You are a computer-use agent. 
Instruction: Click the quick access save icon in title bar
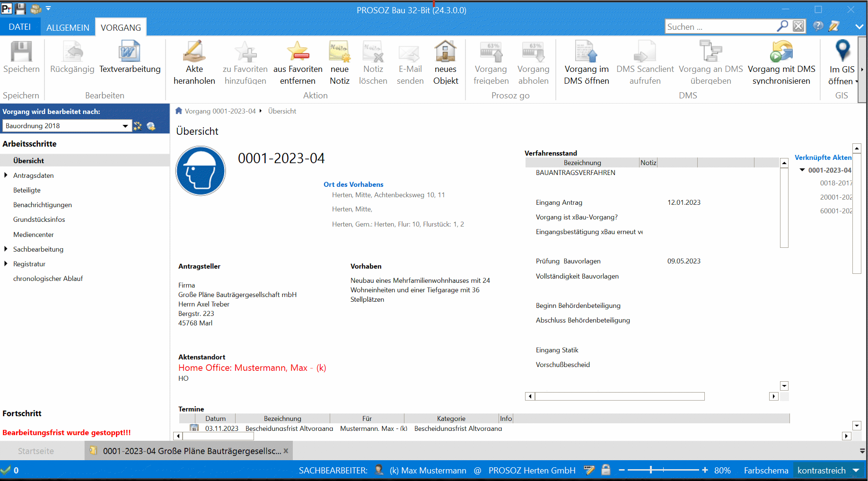(20, 9)
